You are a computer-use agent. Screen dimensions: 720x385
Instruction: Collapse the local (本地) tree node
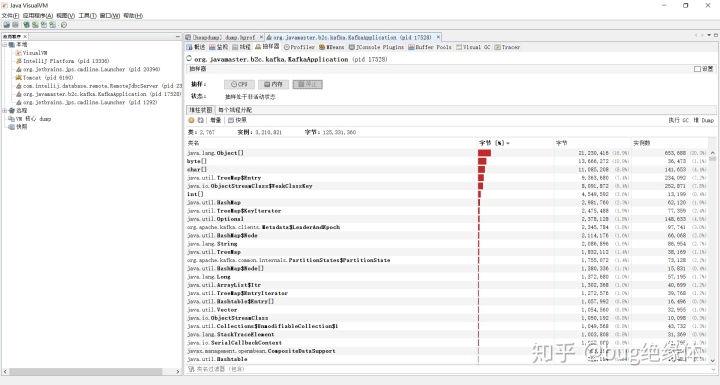[5, 45]
